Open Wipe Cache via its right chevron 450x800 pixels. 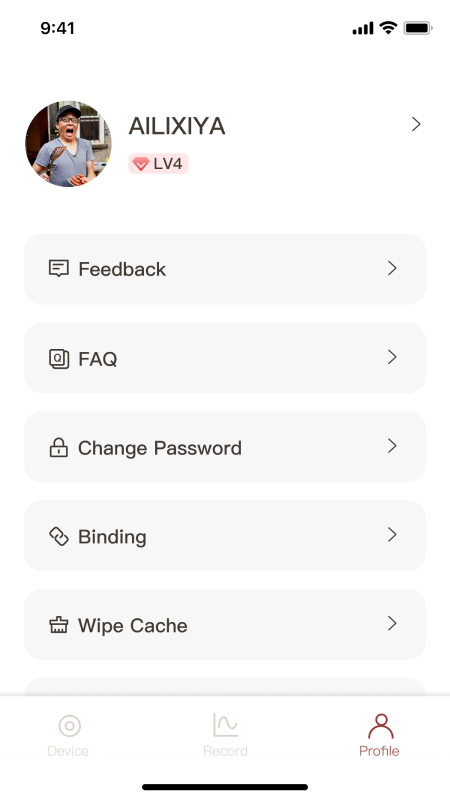pyautogui.click(x=392, y=623)
